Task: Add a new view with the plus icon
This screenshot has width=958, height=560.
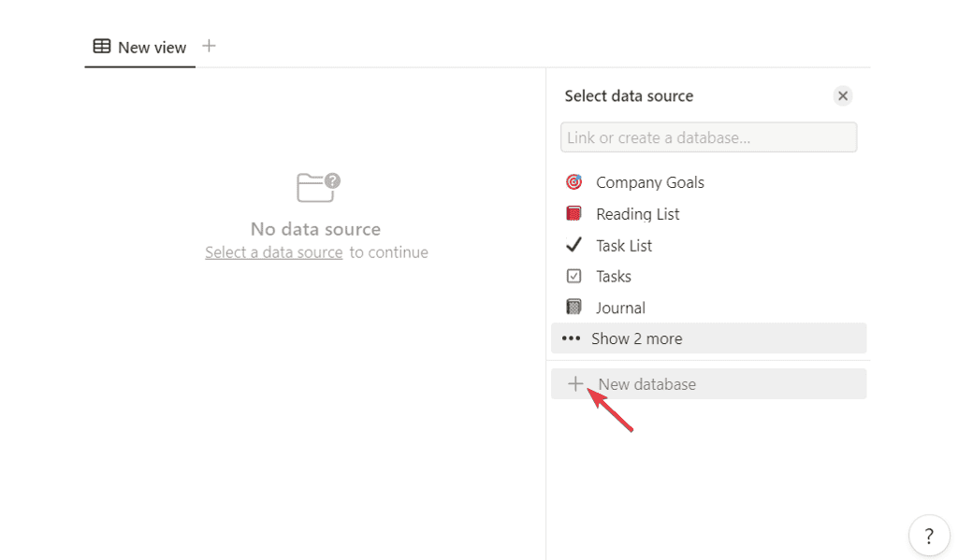Action: coord(210,46)
